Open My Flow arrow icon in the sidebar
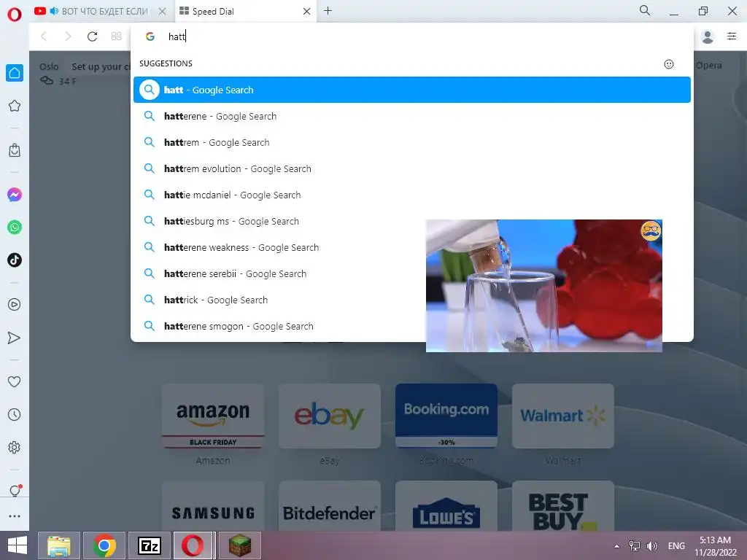The image size is (747, 560). tap(15, 338)
